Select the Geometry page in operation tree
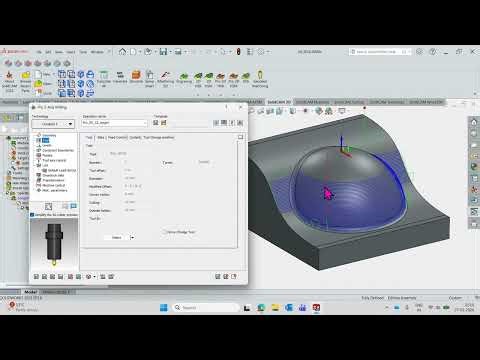Screen dimensions: 480x360 tap(49, 135)
